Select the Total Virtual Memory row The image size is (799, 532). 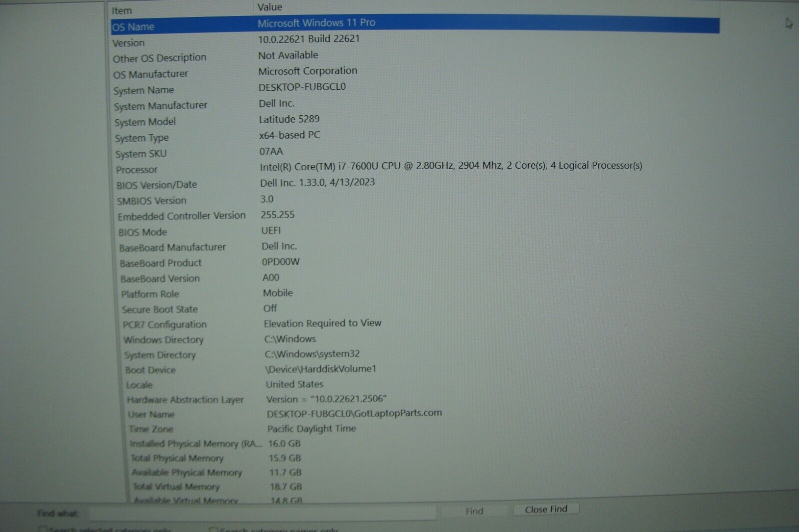click(425, 486)
